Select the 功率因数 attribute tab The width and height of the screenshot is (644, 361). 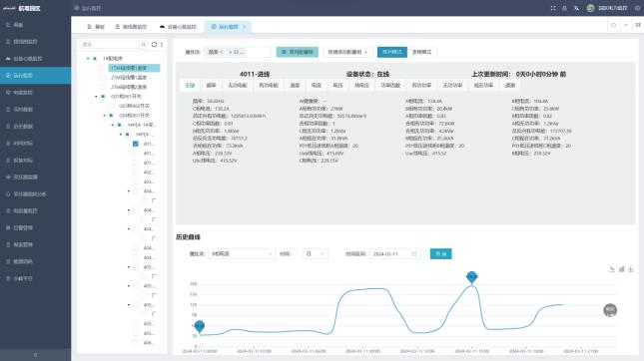click(390, 86)
